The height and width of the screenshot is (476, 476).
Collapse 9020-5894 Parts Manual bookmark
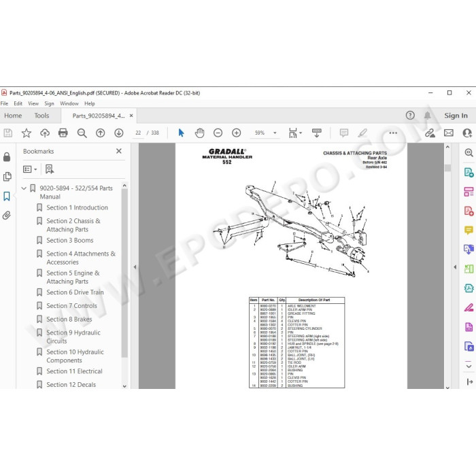point(24,188)
